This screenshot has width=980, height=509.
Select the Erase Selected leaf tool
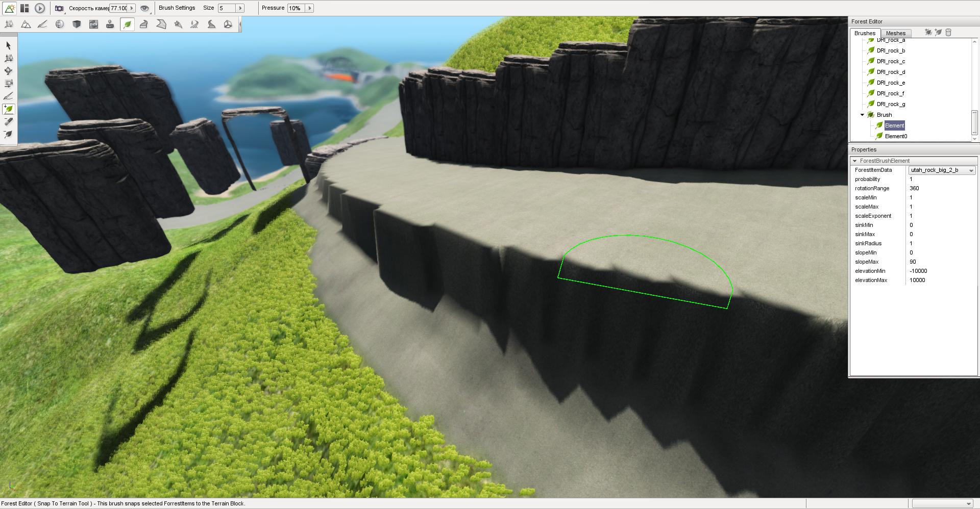click(x=8, y=134)
